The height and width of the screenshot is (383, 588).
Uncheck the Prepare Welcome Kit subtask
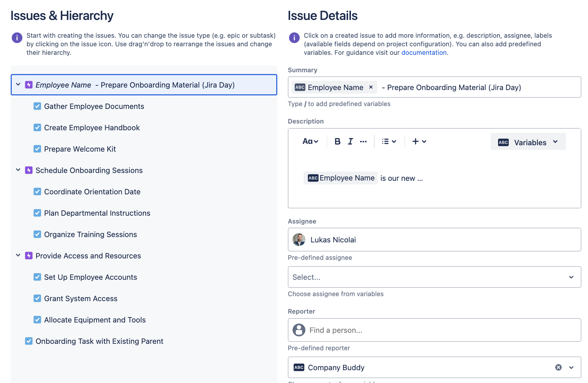coord(37,149)
